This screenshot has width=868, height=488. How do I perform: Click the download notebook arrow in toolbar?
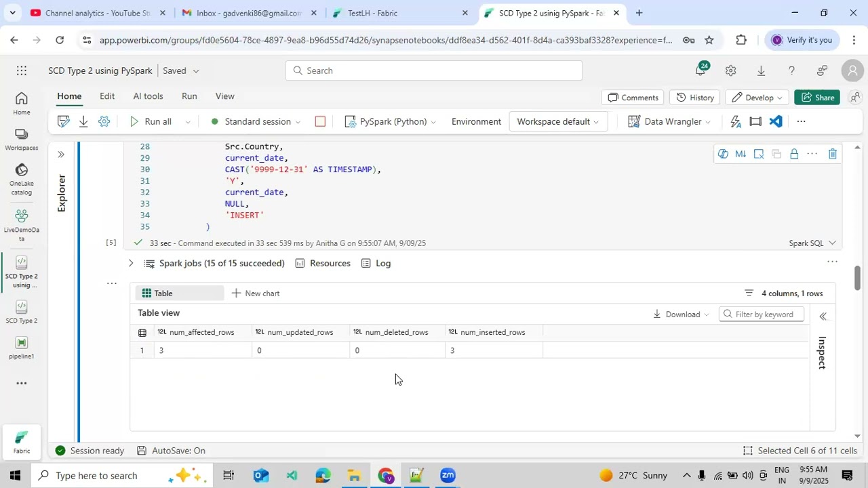(83, 121)
